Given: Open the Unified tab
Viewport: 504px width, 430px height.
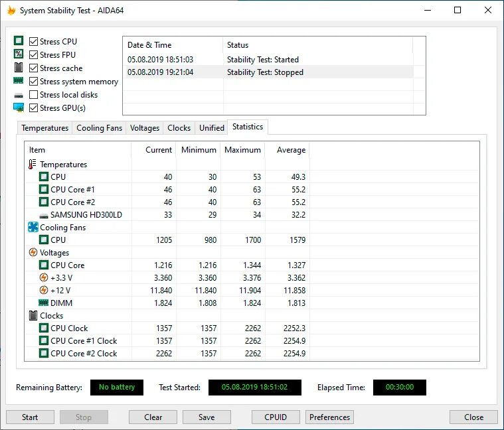Looking at the screenshot, I should [212, 128].
